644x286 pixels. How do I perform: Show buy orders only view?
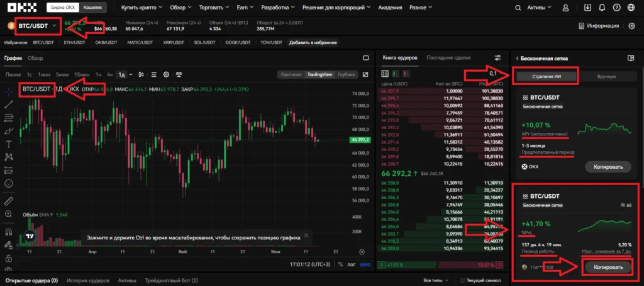point(396,74)
